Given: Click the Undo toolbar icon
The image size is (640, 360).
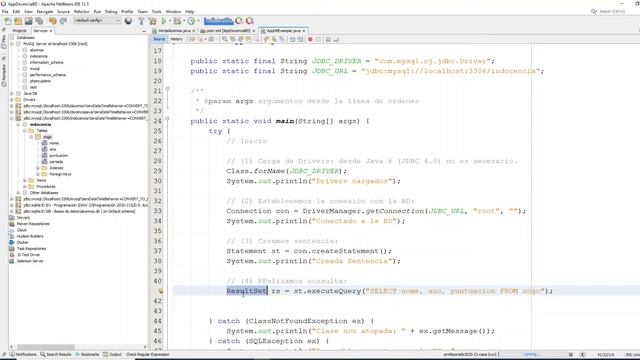Looking at the screenshot, I should pyautogui.click(x=53, y=20).
